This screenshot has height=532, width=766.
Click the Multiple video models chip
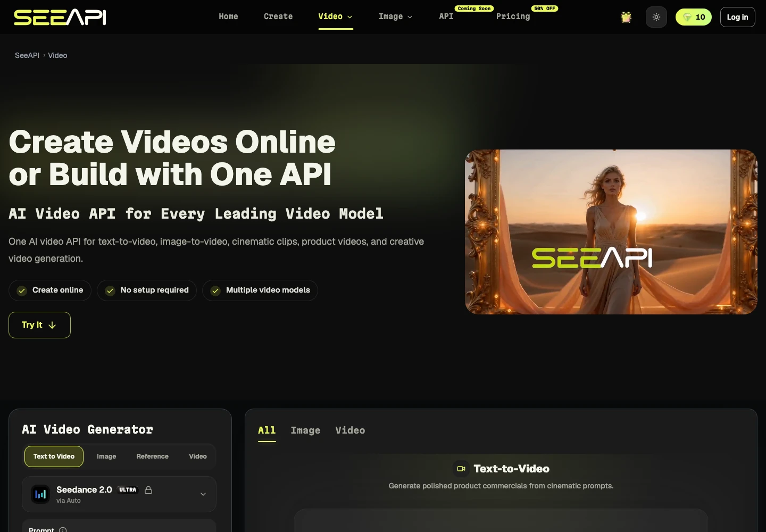[260, 290]
